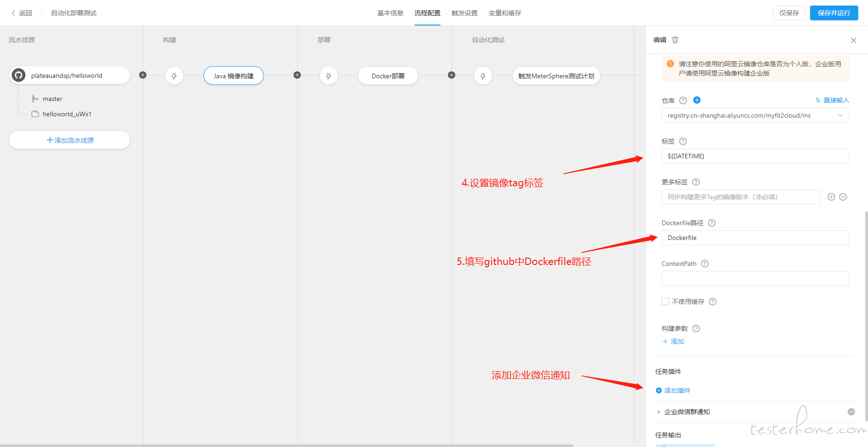The height and width of the screenshot is (447, 868).
Task: Show help for 标签 field
Action: click(x=683, y=141)
